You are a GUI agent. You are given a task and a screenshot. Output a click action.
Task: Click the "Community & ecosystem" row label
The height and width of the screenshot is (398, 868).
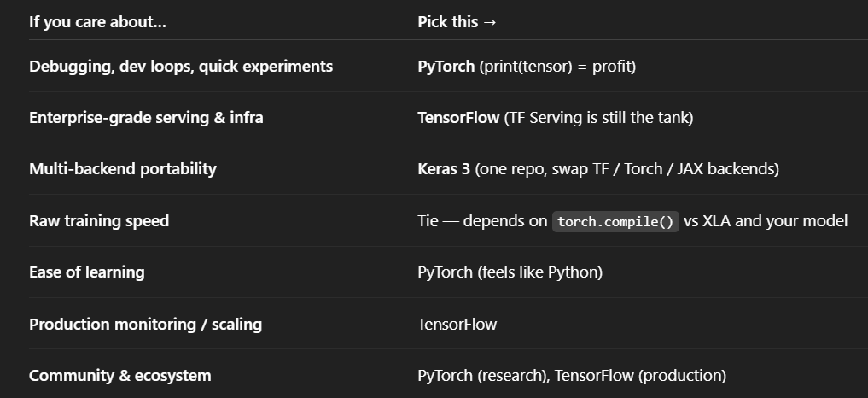point(119,376)
